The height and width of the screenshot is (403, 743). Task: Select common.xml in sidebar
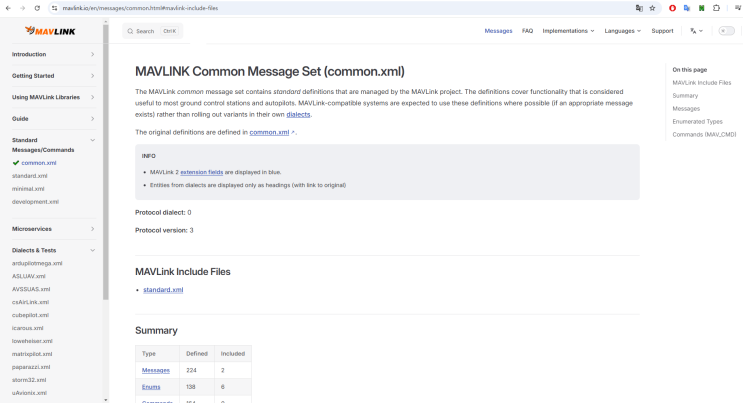coord(39,163)
